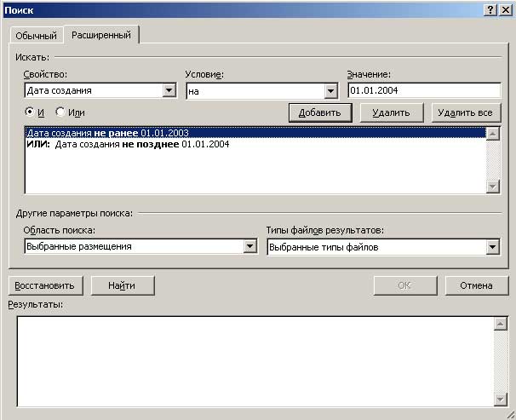Open the Типы файлов результатов dropdown

click(x=492, y=247)
